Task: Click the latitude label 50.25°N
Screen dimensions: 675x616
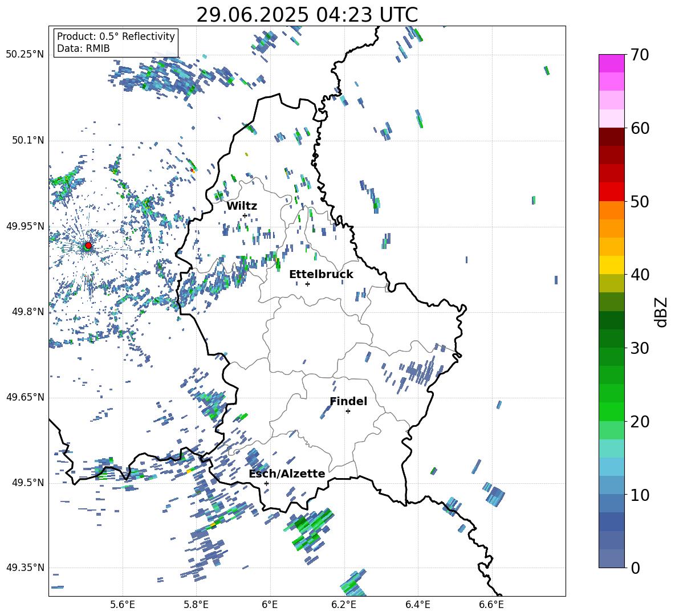Action: pyautogui.click(x=25, y=55)
